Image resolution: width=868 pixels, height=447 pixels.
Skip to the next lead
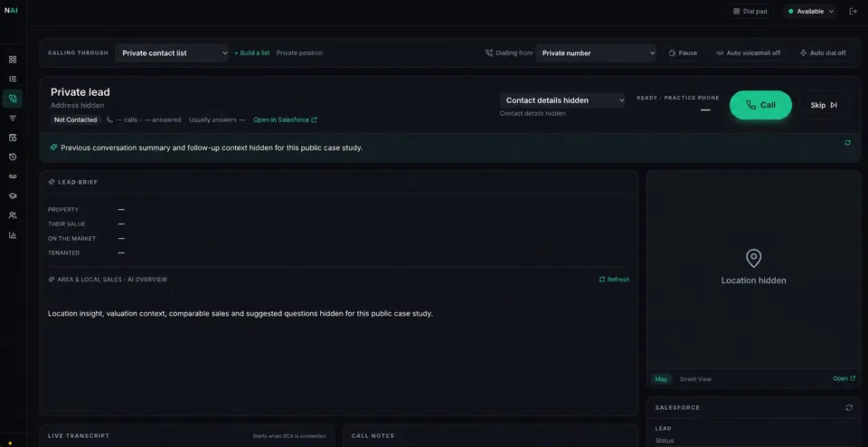coord(824,105)
